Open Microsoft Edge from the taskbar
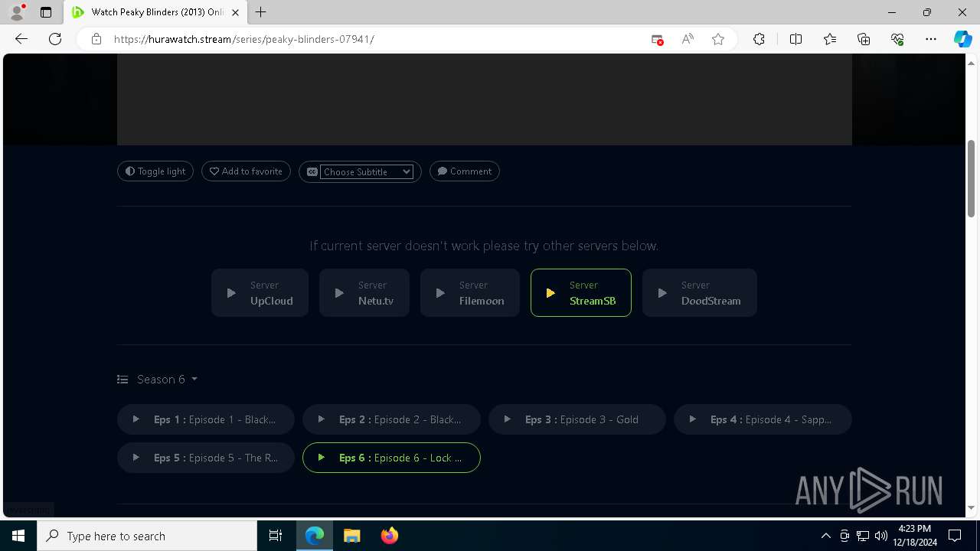980x551 pixels. (315, 536)
